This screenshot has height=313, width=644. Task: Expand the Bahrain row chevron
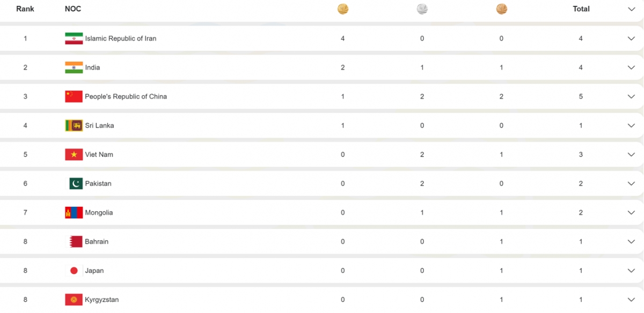coord(631,242)
